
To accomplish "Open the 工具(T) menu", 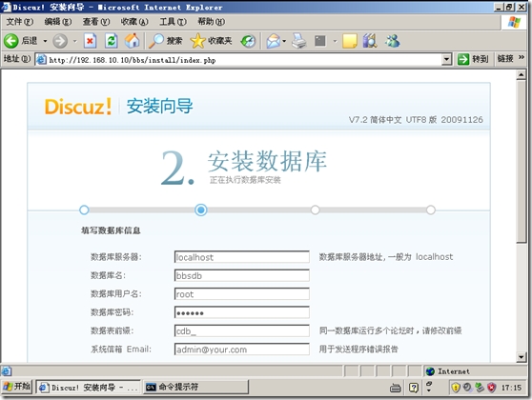I will (x=173, y=22).
